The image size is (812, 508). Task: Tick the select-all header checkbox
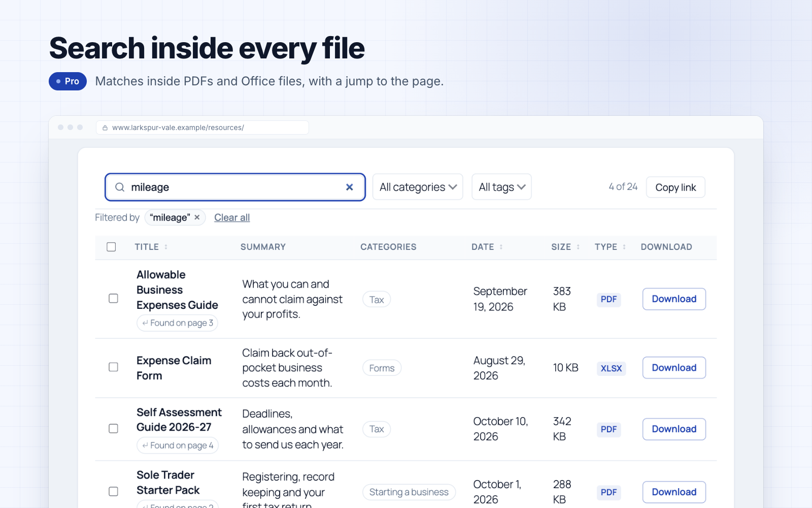[111, 247]
